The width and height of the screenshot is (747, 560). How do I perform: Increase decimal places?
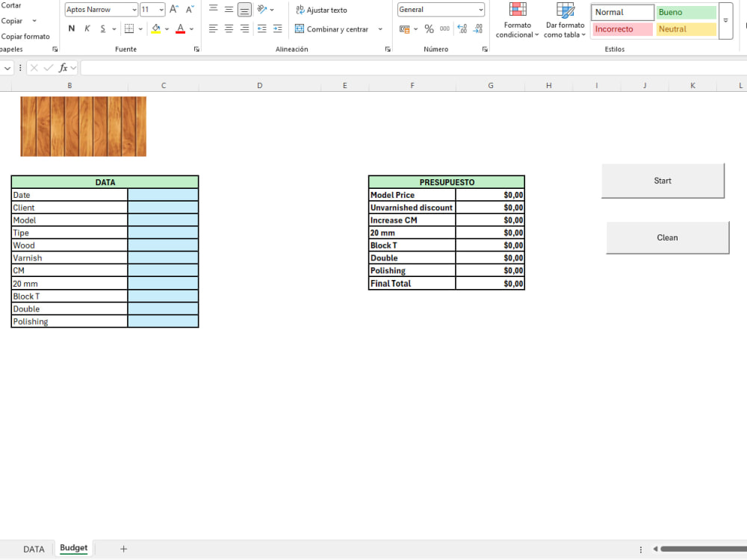(462, 29)
